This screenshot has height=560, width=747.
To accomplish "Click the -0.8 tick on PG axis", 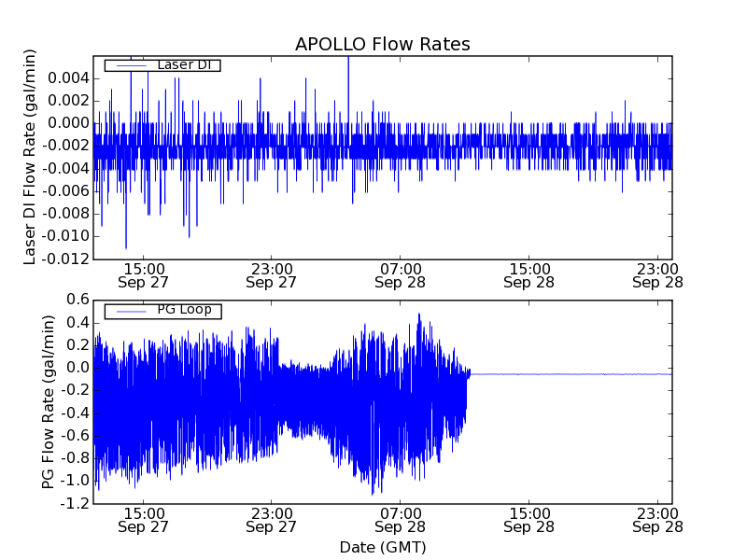I will tap(76, 458).
